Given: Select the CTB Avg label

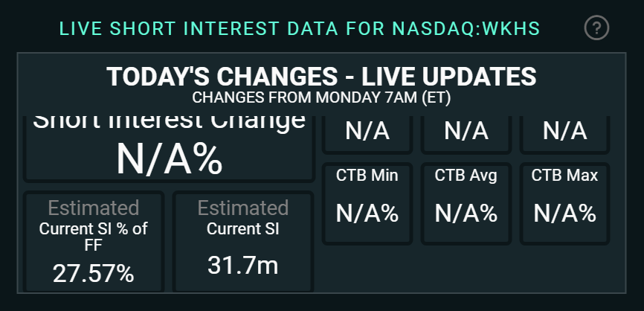Looking at the screenshot, I should pos(466,176).
